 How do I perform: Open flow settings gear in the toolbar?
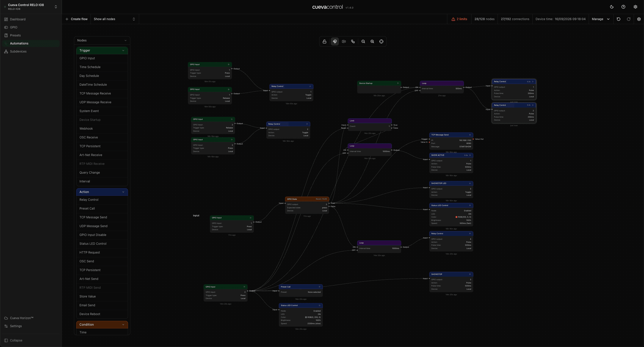point(639,19)
